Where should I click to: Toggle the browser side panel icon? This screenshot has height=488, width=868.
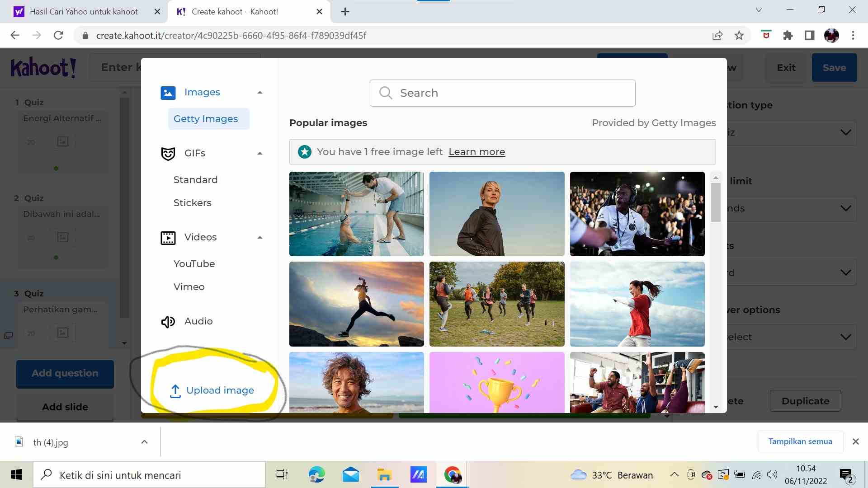[x=810, y=35]
